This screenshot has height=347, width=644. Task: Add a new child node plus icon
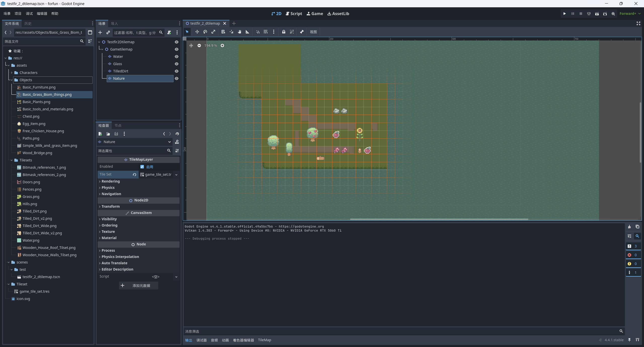[100, 32]
